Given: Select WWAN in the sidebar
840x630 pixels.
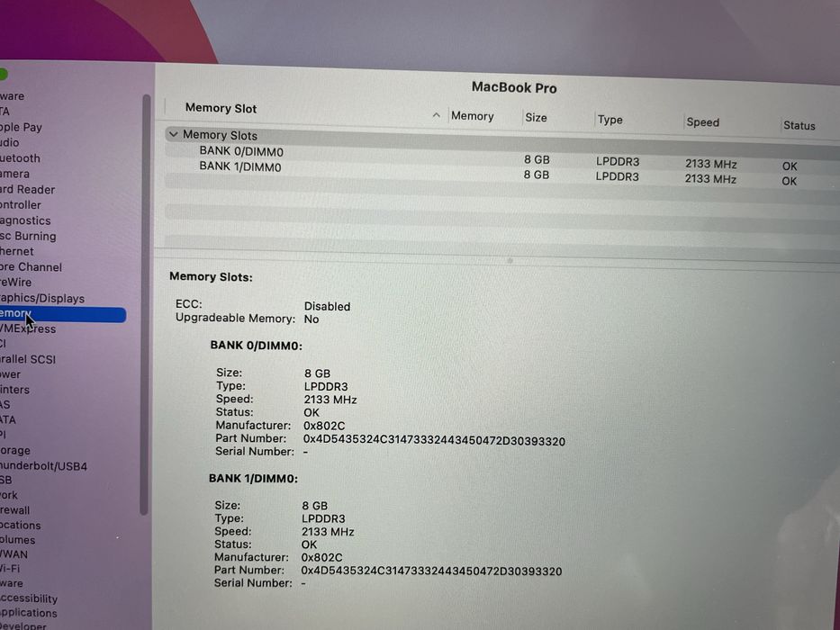Looking at the screenshot, I should click(14, 555).
